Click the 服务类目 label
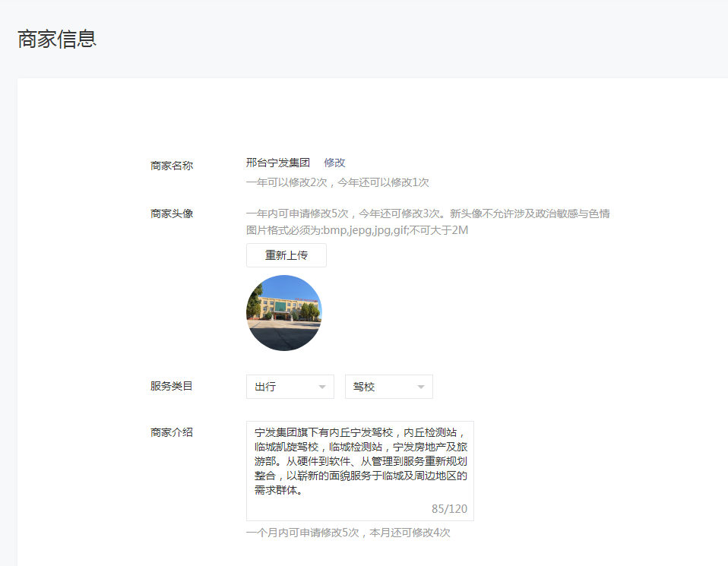 click(x=171, y=386)
